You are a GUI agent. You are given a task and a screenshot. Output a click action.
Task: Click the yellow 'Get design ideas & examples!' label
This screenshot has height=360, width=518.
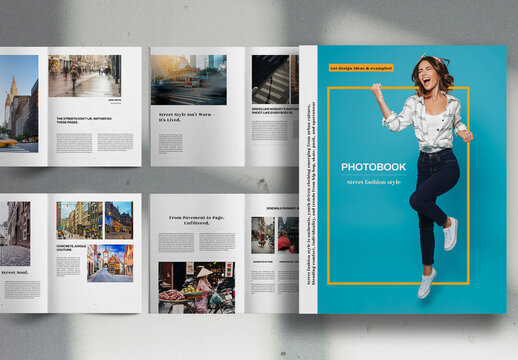coord(361,68)
